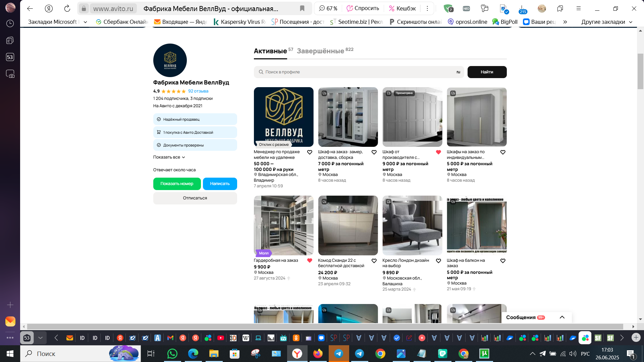644x362 pixels.
Task: Open the downloads icon with 215 badge
Action: 522,9
